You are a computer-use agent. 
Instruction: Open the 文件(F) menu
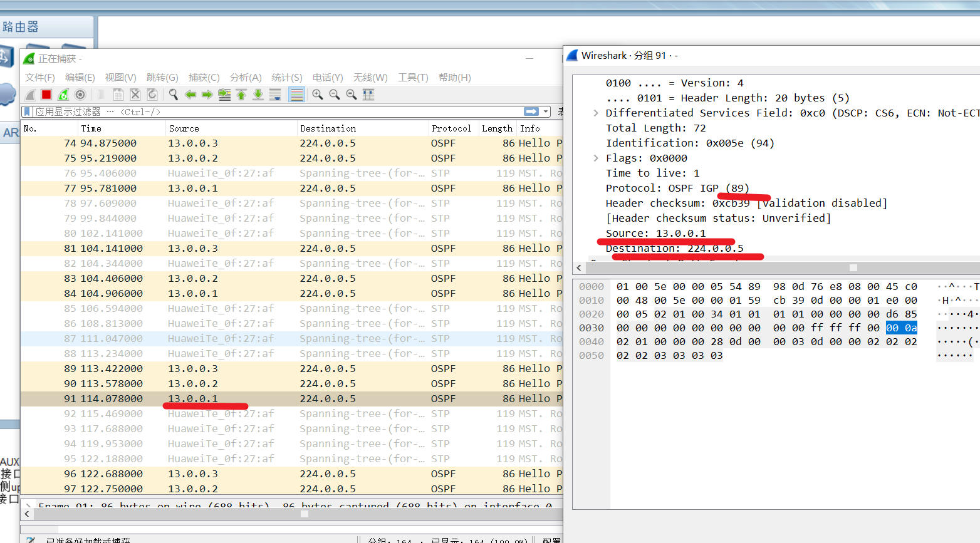coord(40,77)
